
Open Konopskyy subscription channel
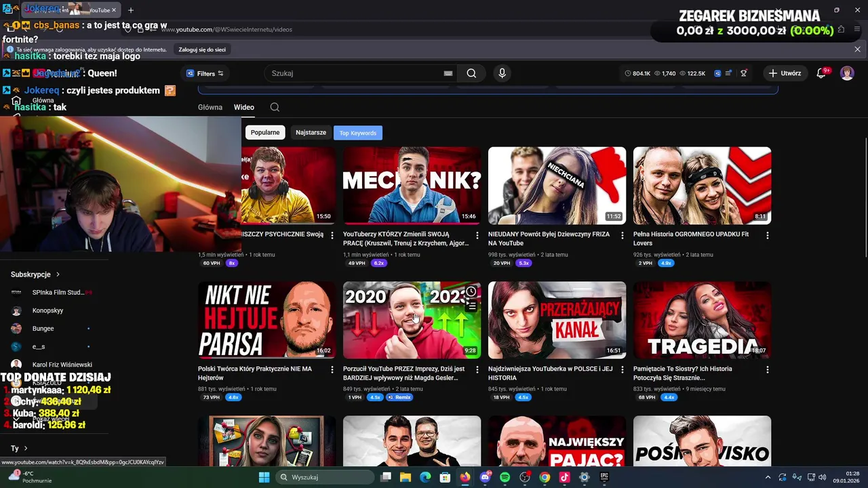click(47, 310)
